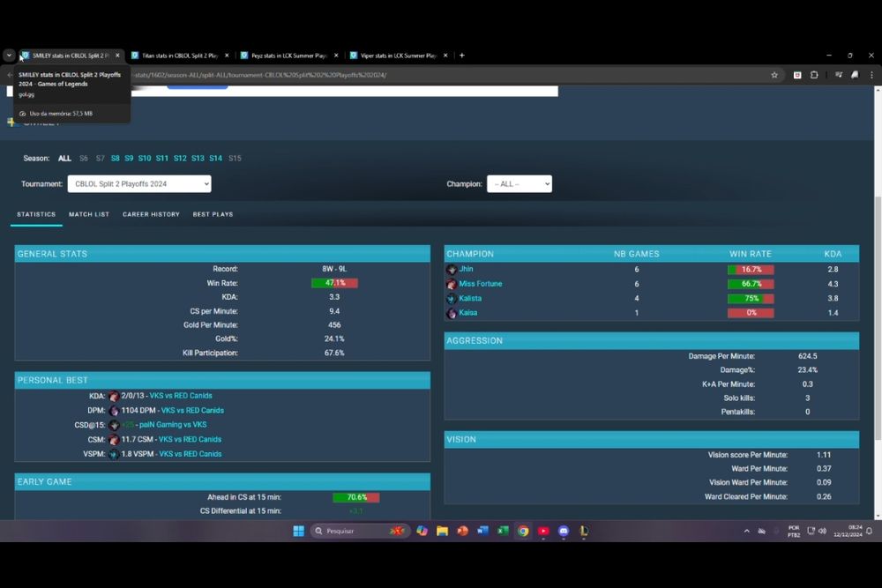Open paiN Gaming vs VKS match link
This screenshot has height=588, width=882.
(x=173, y=425)
